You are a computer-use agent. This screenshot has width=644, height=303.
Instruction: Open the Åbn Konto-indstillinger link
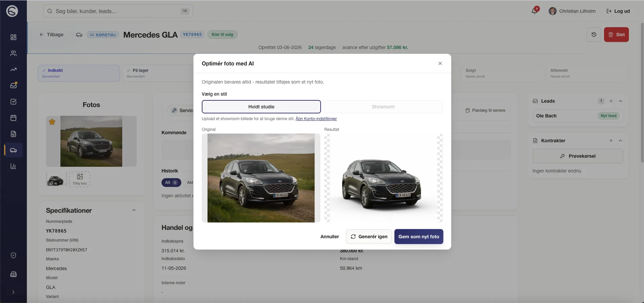click(316, 119)
